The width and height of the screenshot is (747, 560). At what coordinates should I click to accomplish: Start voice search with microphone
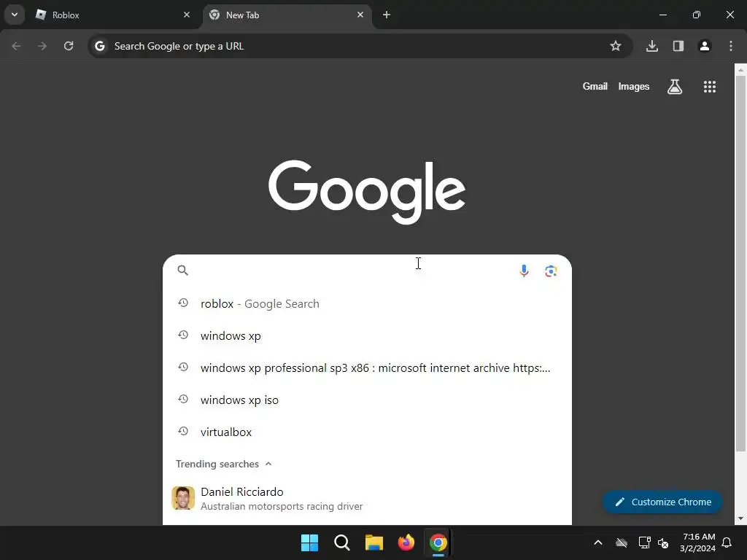[524, 271]
